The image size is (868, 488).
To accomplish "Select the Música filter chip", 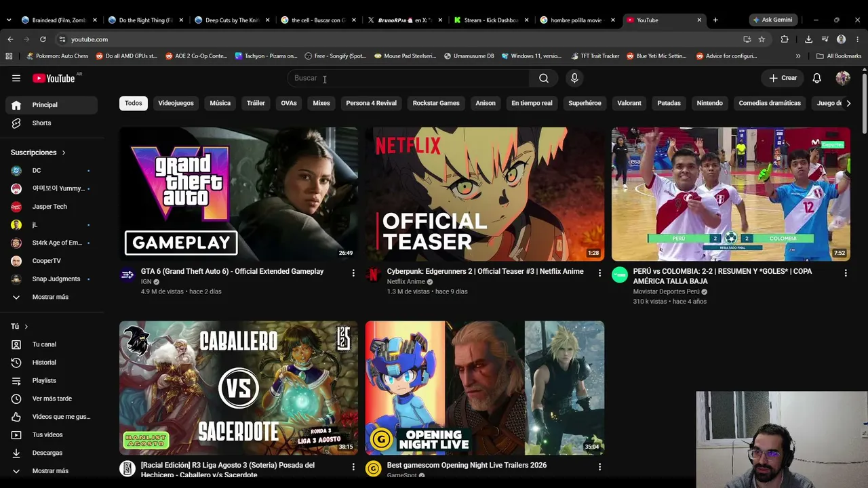I will 220,103.
